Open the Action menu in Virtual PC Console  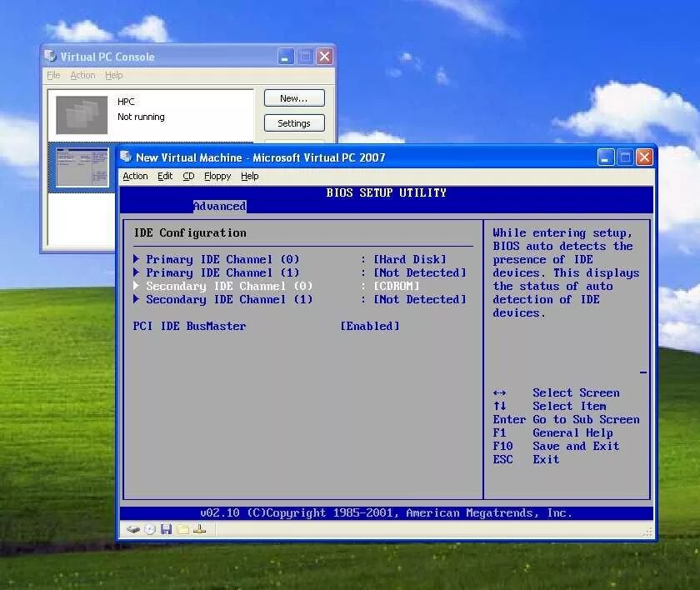(x=82, y=75)
